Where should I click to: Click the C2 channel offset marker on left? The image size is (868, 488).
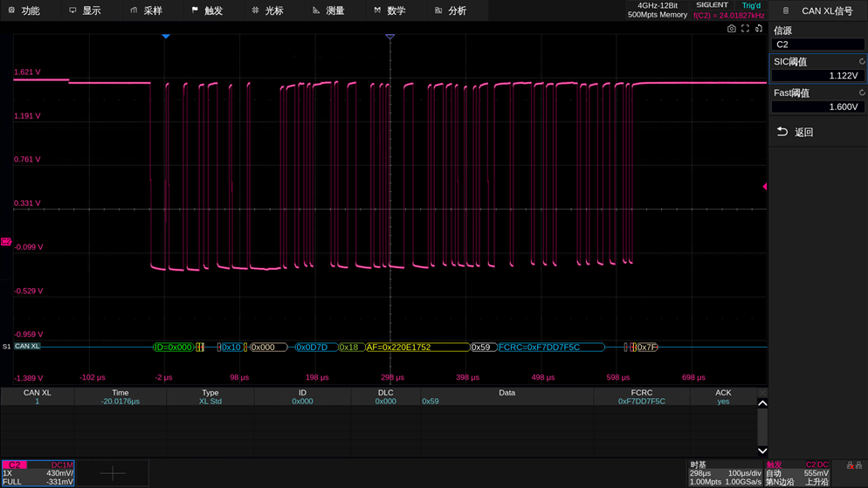pos(6,242)
